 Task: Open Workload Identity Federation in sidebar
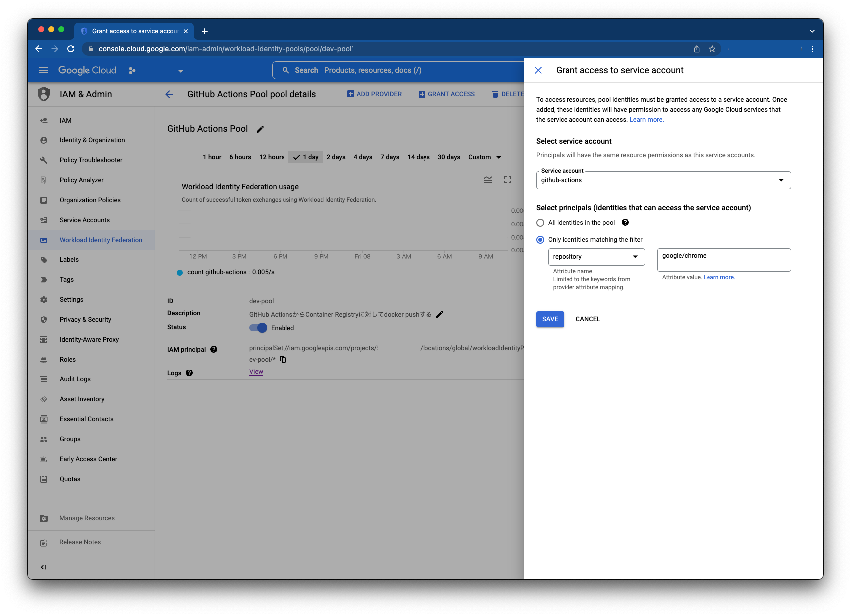tap(92, 240)
